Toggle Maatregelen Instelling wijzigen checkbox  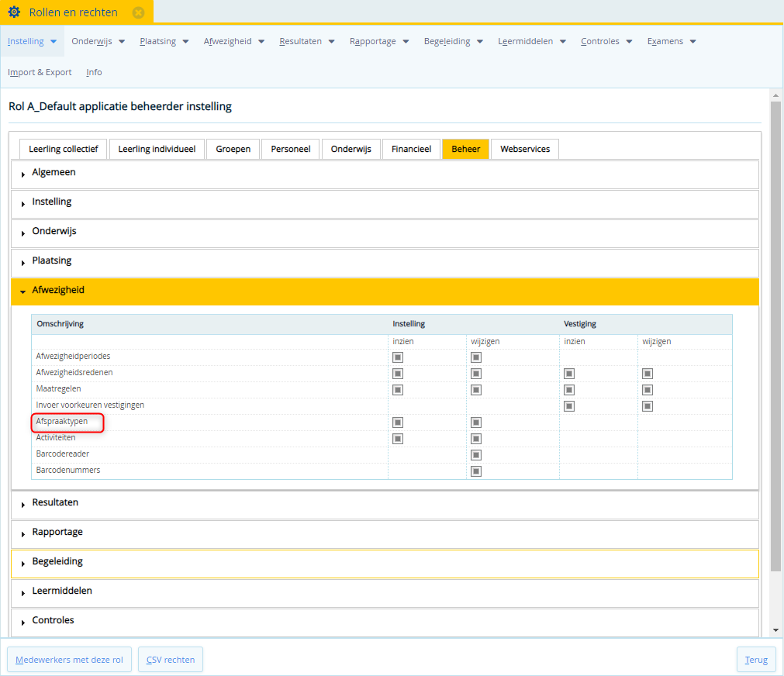[476, 389]
